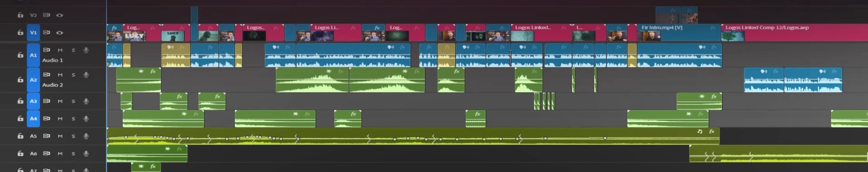Image resolution: width=868 pixels, height=172 pixels.
Task: Enable voice-over record on track A6
Action: point(86,154)
